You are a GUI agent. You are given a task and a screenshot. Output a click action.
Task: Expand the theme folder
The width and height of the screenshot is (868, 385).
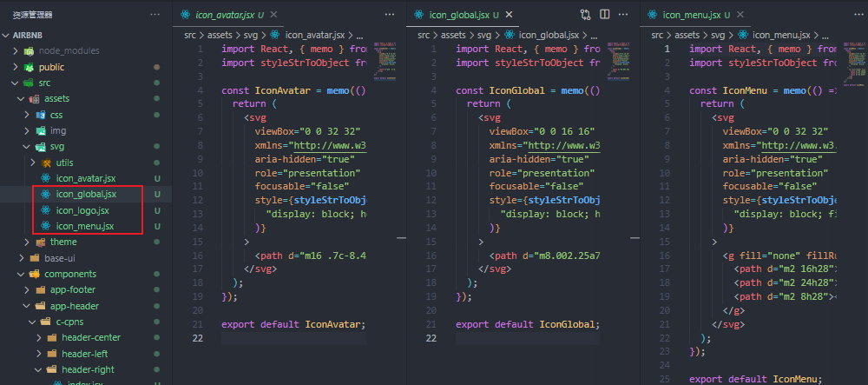point(27,242)
